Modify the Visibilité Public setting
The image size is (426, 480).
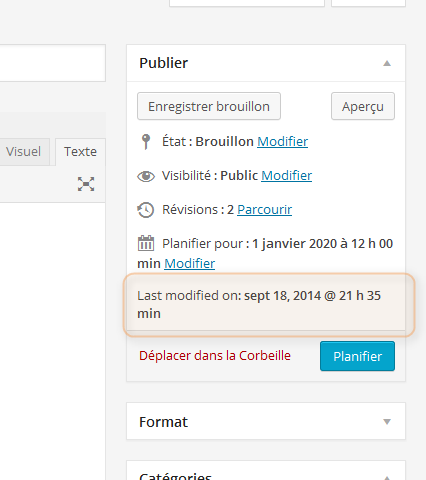(287, 176)
